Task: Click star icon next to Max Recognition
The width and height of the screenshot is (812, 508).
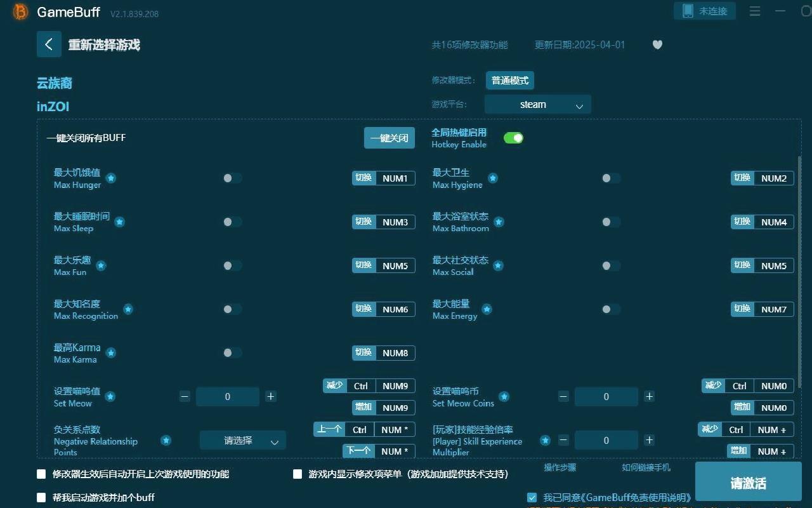Action: tap(128, 309)
